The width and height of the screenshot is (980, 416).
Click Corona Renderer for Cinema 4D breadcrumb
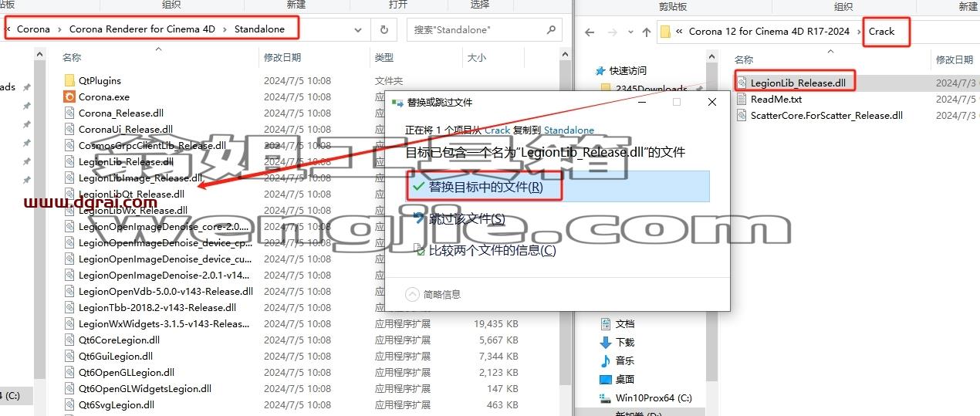point(142,29)
